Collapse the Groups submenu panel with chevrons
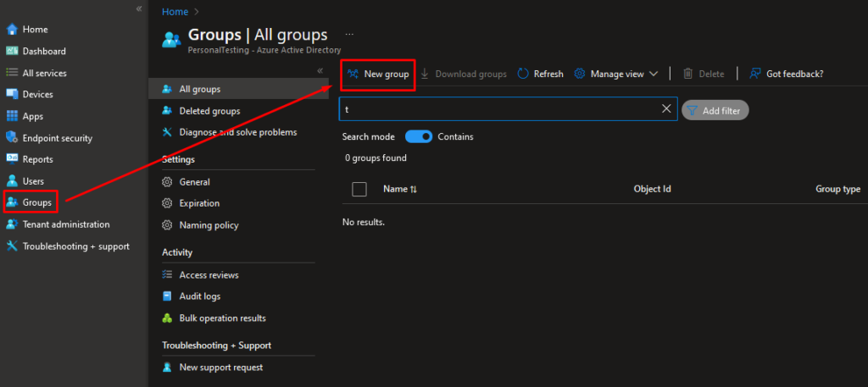This screenshot has width=868, height=387. [320, 71]
